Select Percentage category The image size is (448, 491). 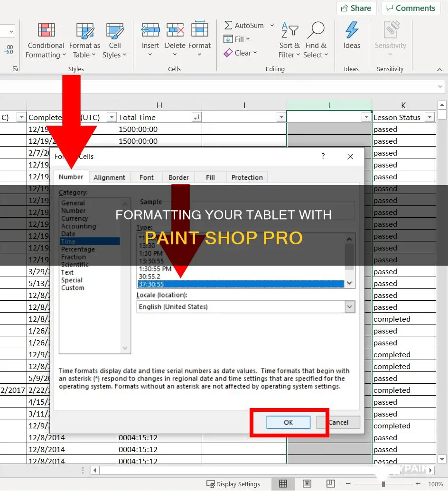78,249
